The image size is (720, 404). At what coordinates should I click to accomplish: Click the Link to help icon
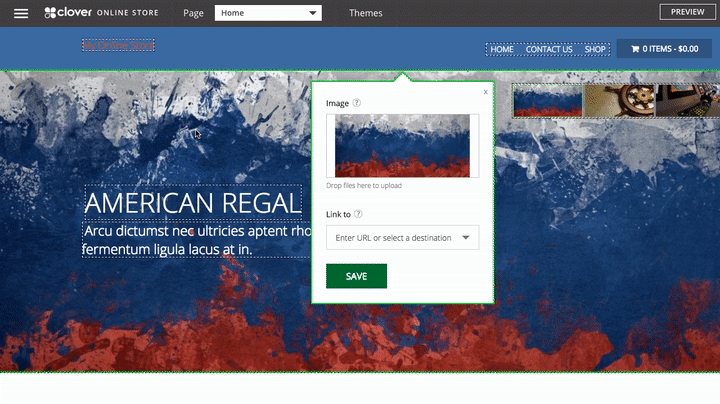point(359,214)
